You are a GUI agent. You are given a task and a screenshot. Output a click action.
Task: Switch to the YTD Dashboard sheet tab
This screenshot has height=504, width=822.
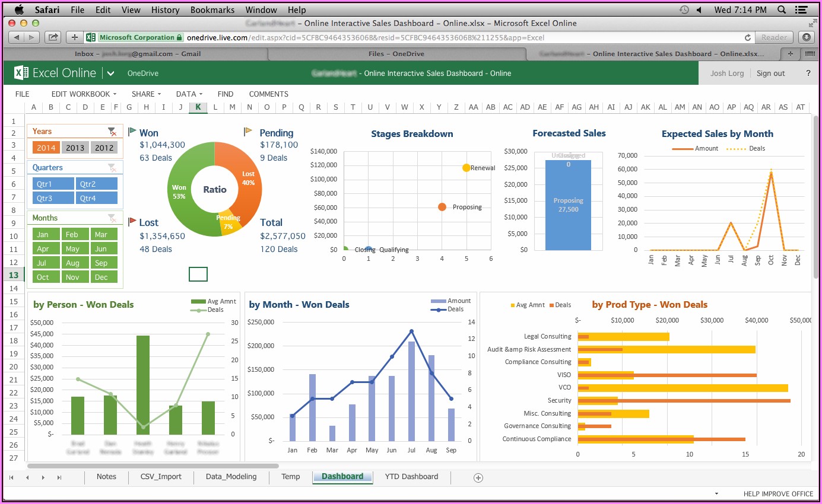coord(412,477)
